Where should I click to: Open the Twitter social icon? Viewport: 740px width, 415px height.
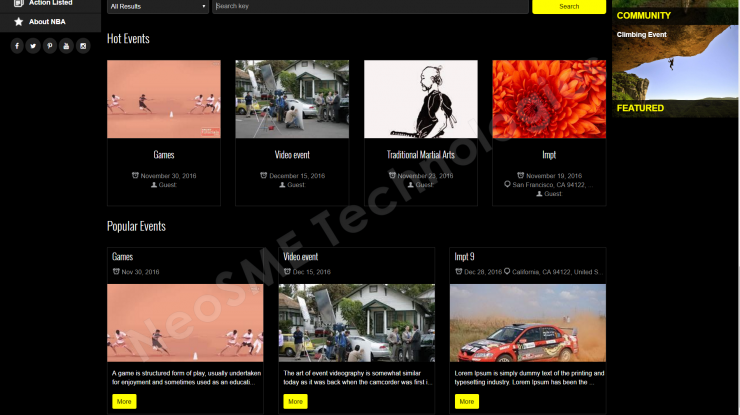(x=33, y=46)
